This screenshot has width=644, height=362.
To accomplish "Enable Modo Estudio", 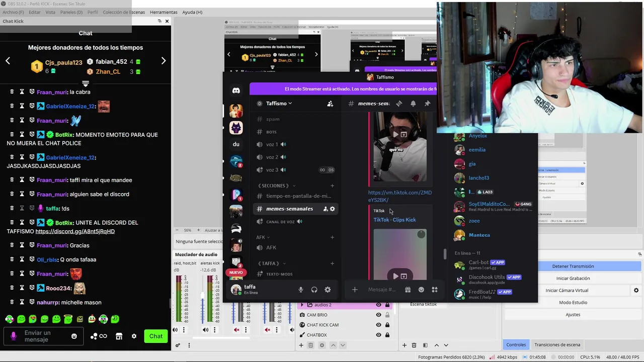I will pyautogui.click(x=573, y=303).
